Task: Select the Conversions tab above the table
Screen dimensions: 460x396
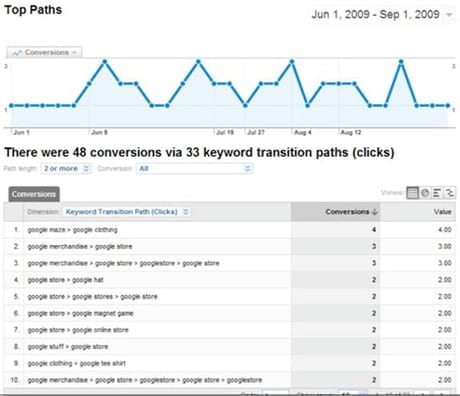Action: pos(34,194)
